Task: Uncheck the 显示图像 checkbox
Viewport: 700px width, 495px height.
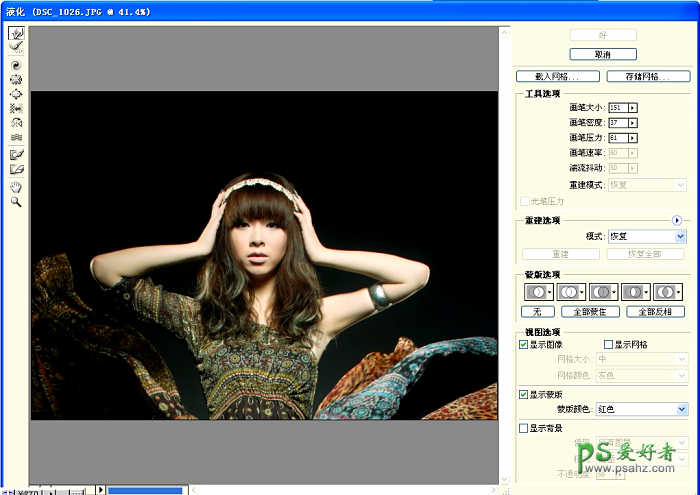Action: point(524,344)
